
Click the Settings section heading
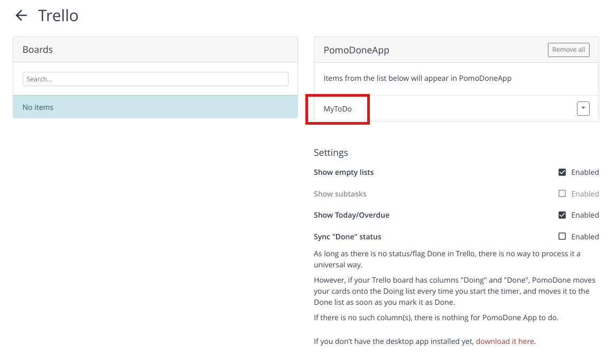331,153
